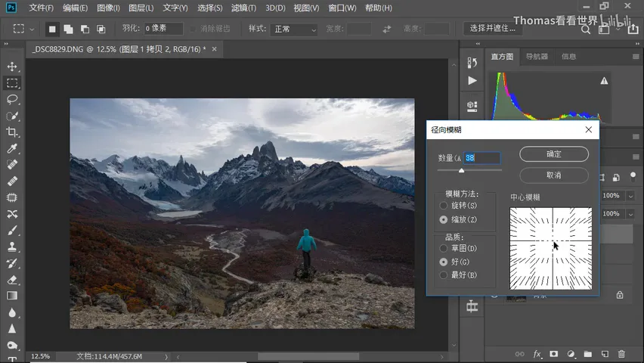Click Add to Selection mode icon
The width and height of the screenshot is (644, 363).
tap(68, 29)
